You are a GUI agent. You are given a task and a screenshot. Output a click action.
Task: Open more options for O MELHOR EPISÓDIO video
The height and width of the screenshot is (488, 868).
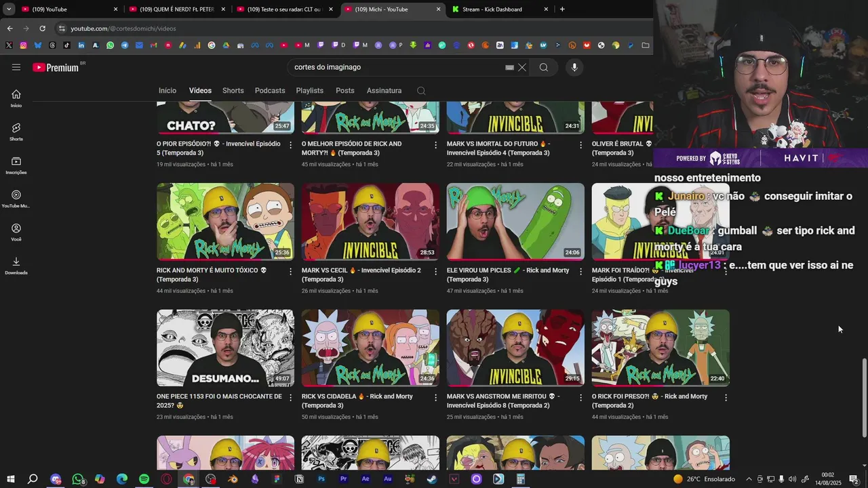pyautogui.click(x=436, y=145)
